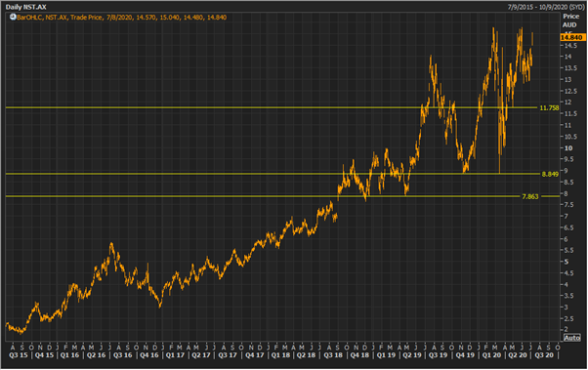Click the Q1 16 quarter label
This screenshot has height=370, width=588.
69,355
